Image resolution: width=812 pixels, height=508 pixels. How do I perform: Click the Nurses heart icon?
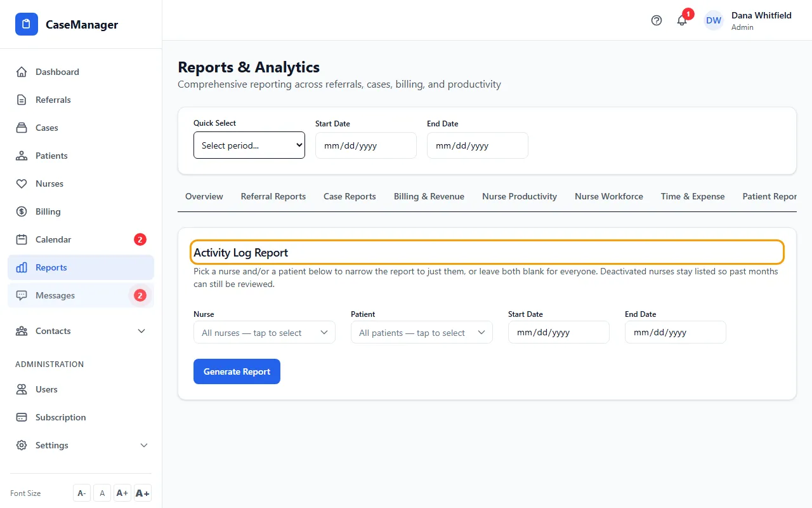point(22,184)
